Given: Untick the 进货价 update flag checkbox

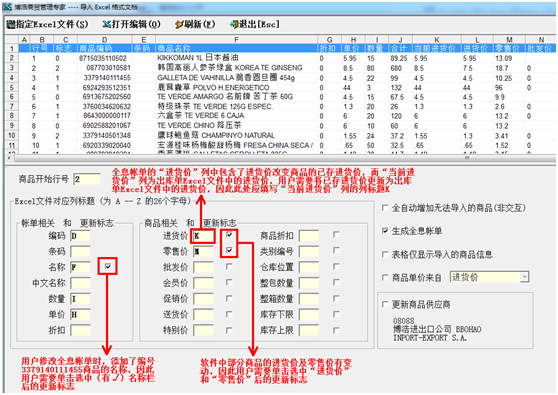Looking at the screenshot, I should tap(229, 235).
